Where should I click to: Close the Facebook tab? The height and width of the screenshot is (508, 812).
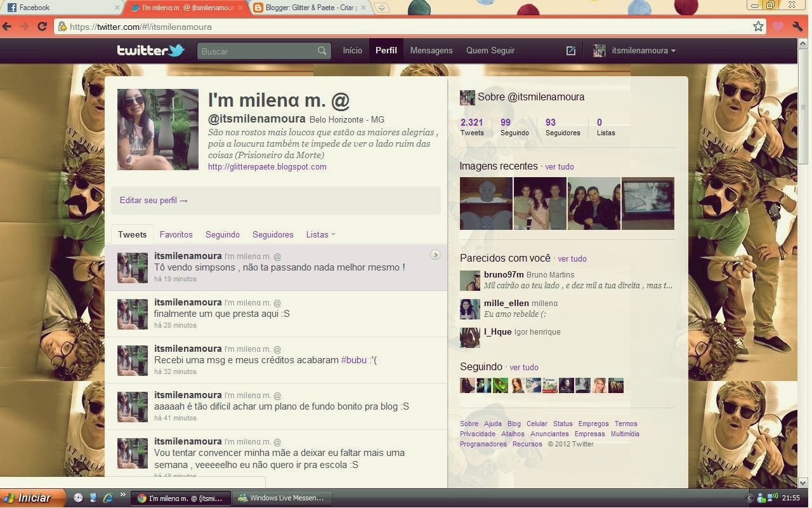point(117,8)
